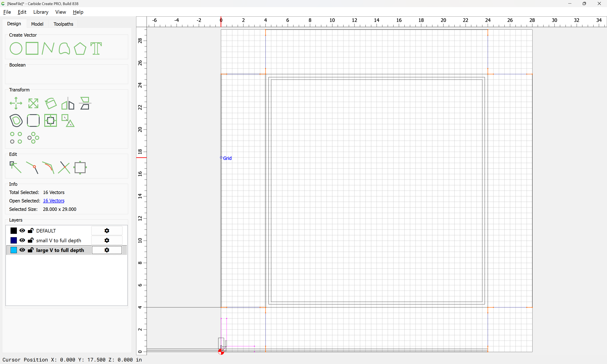This screenshot has width=607, height=364.
Task: Click the Move transform icon
Action: (16, 103)
